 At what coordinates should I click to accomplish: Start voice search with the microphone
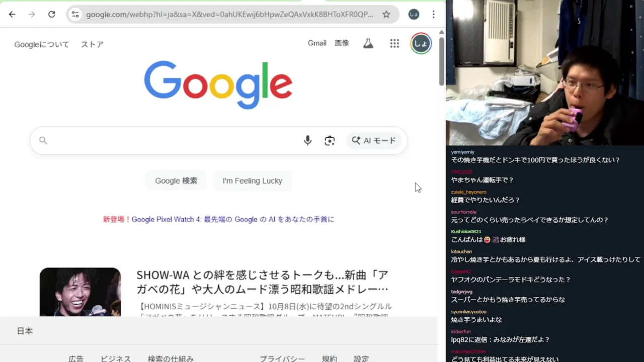coord(307,141)
